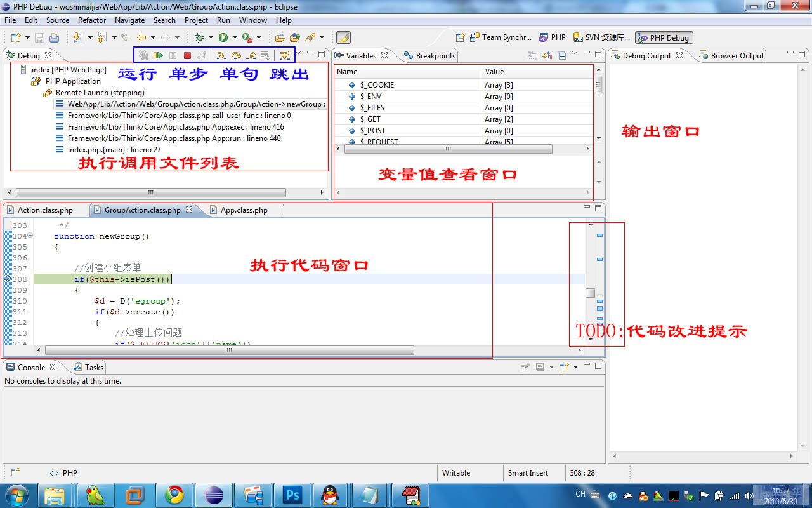Image resolution: width=812 pixels, height=508 pixels.
Task: Click the Step Over icon in the Debug view
Action: coord(236,56)
